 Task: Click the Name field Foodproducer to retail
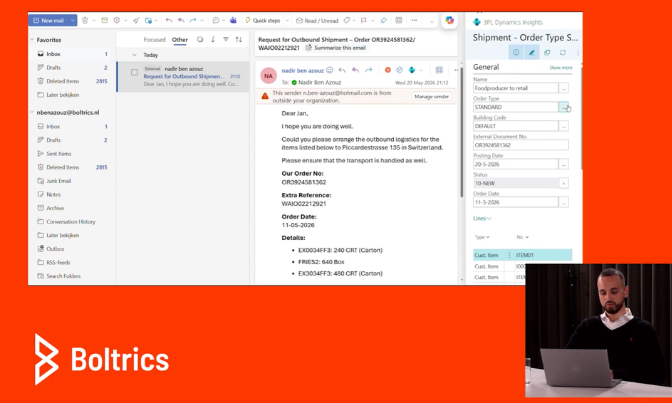(x=516, y=88)
